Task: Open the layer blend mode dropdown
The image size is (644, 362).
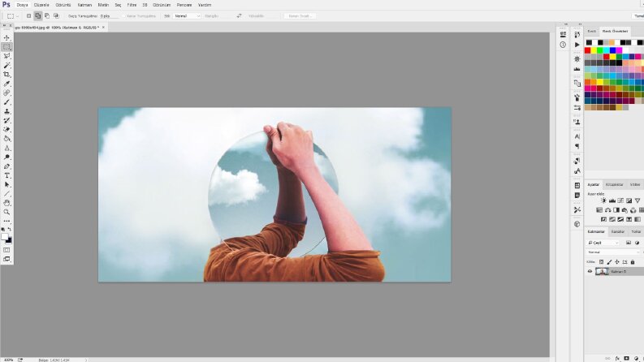Action: pyautogui.click(x=614, y=252)
